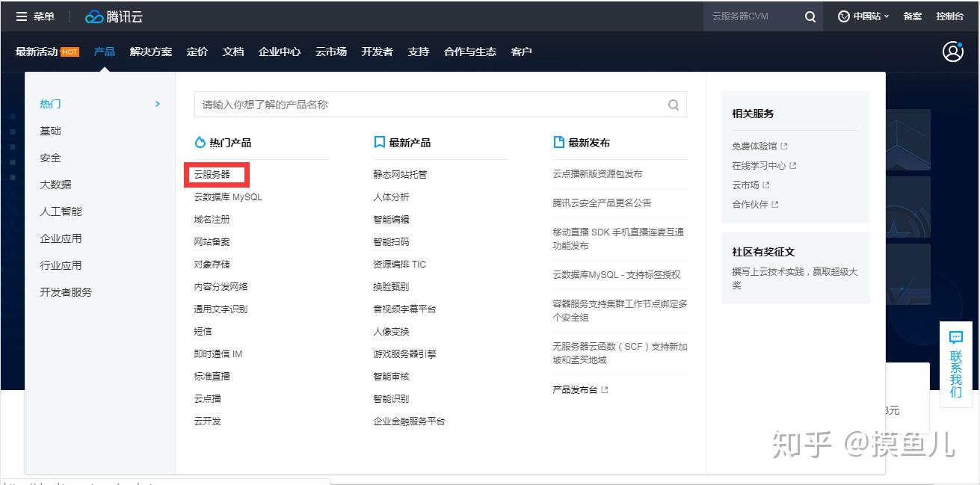980x485 pixels.
Task: Open the 合作伙伴 link
Action: (x=755, y=205)
